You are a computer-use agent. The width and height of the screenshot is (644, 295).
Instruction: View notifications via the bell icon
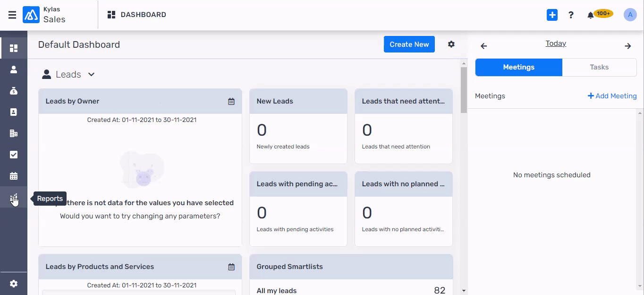(590, 15)
